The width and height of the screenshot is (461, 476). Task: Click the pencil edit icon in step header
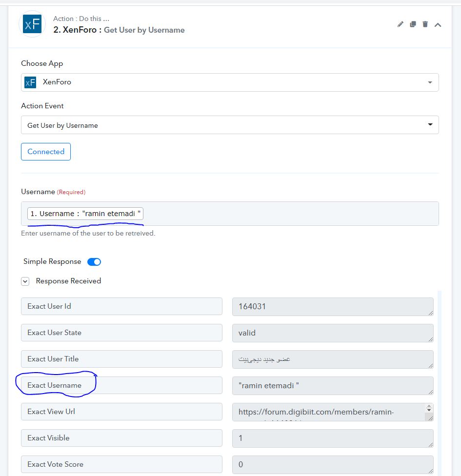tap(400, 24)
